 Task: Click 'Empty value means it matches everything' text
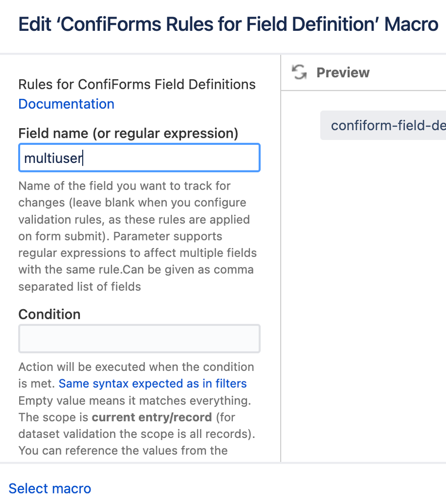click(x=134, y=401)
